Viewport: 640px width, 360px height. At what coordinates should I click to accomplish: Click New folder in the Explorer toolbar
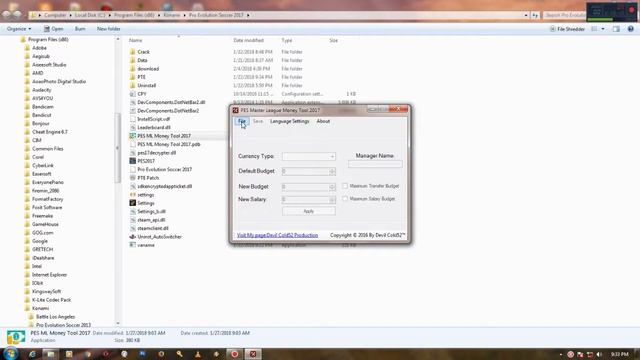tap(109, 29)
